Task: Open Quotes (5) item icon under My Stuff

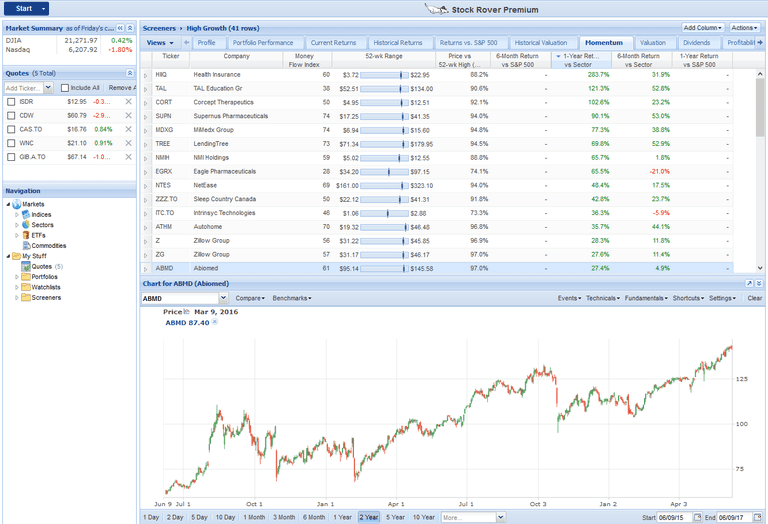Action: click(x=26, y=266)
